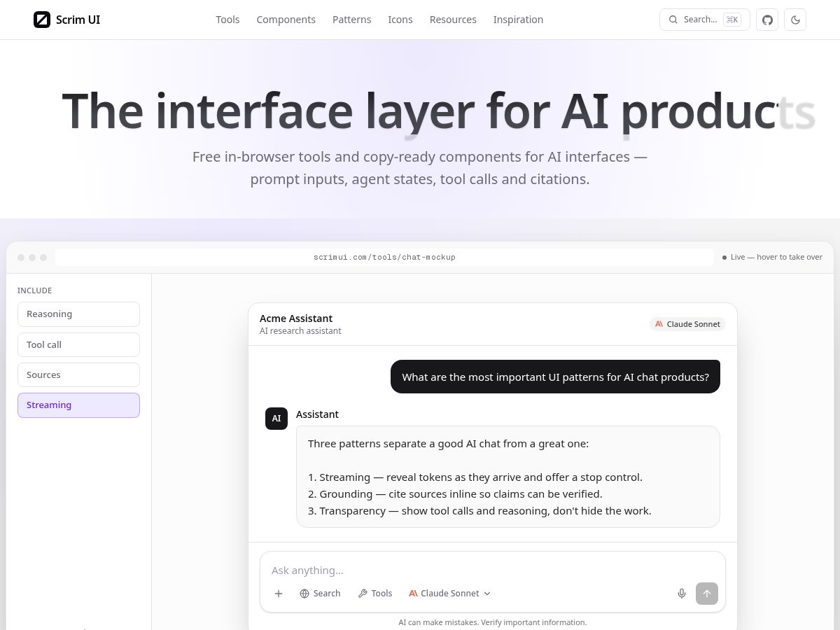Click the '1. Streaming' list line

tap(475, 477)
